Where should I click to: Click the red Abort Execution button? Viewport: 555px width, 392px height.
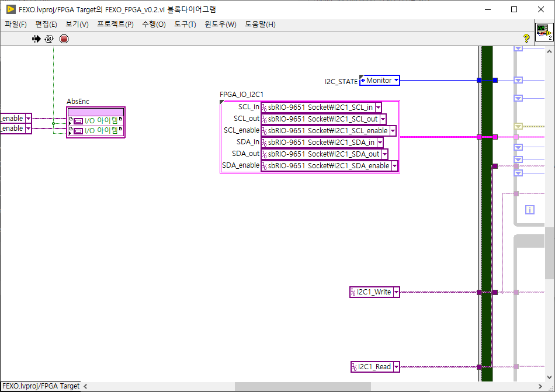tap(64, 39)
